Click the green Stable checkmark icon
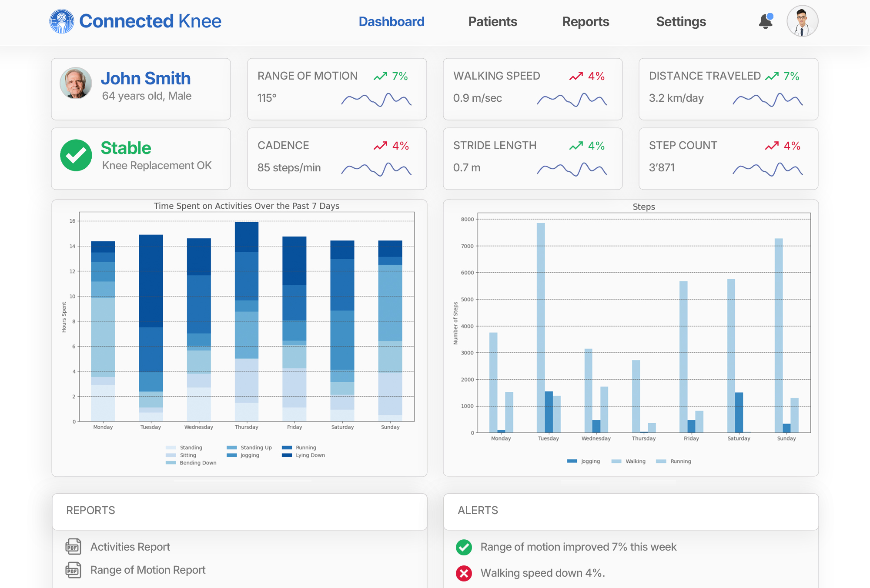Image resolution: width=870 pixels, height=588 pixels. pyautogui.click(x=76, y=155)
